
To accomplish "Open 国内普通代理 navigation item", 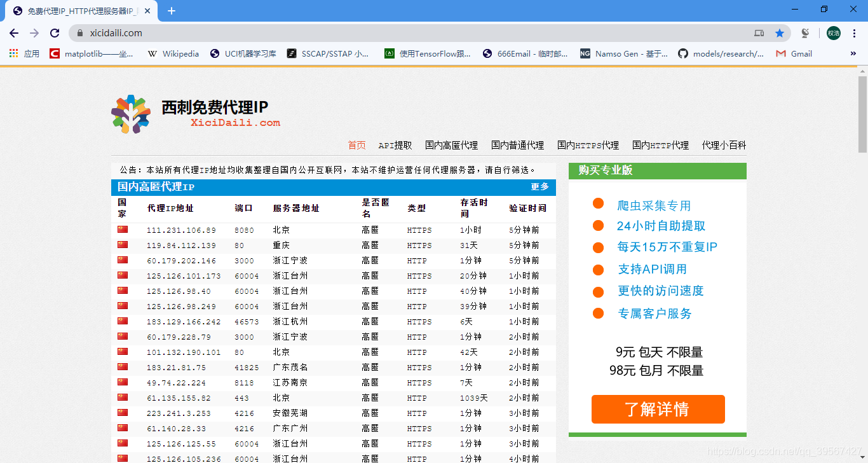I will click(517, 145).
